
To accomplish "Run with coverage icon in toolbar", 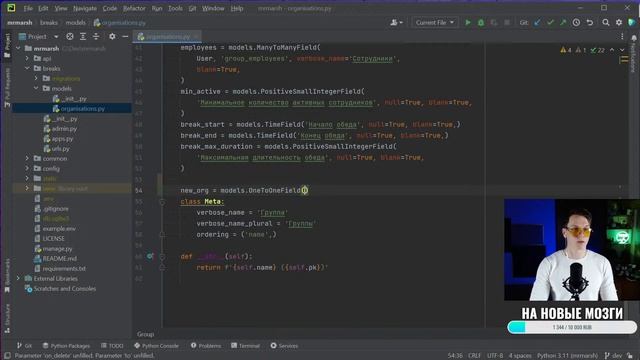I will pos(494,22).
